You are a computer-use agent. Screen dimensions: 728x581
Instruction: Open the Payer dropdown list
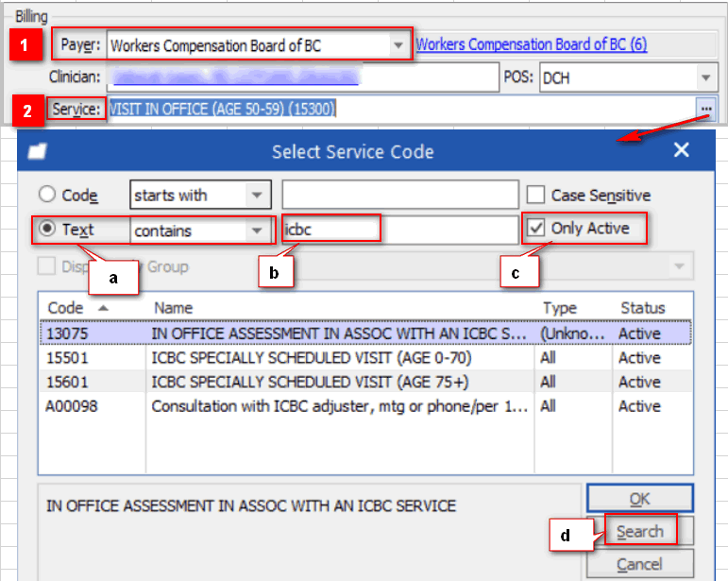click(398, 45)
